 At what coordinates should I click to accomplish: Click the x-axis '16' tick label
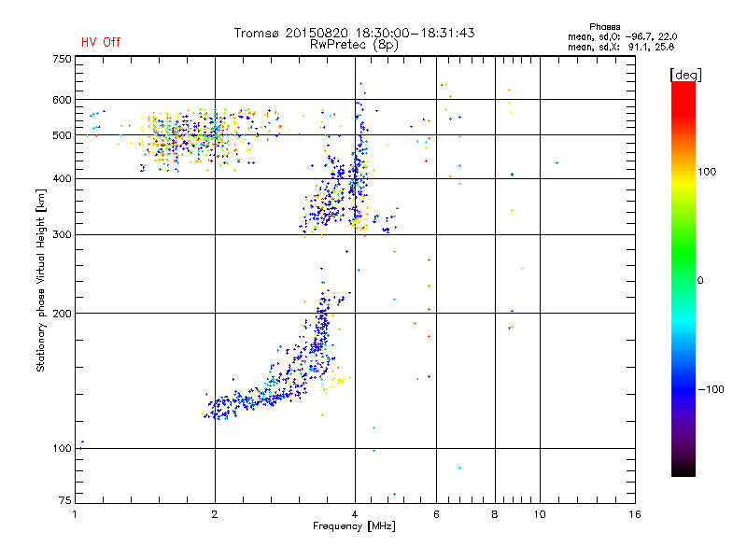635,514
